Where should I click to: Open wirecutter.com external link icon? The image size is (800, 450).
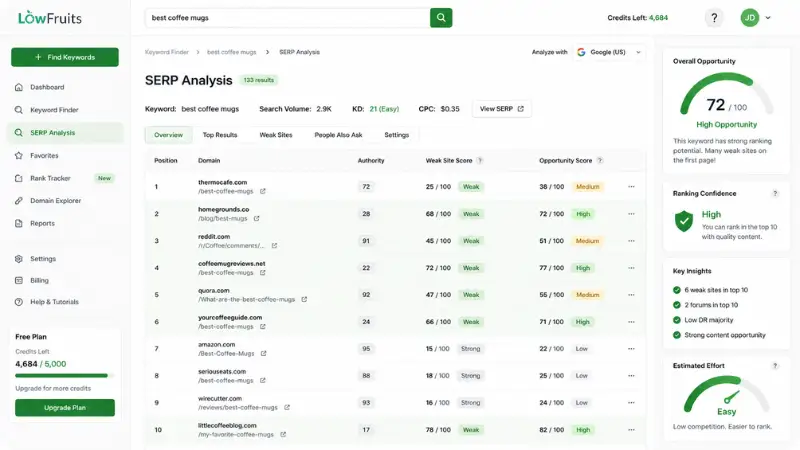[287, 407]
